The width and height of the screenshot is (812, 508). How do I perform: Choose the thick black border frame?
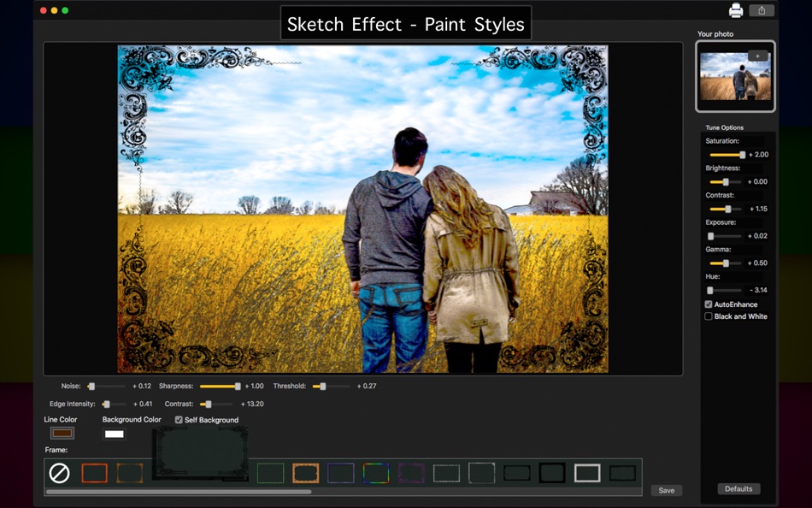click(x=552, y=473)
